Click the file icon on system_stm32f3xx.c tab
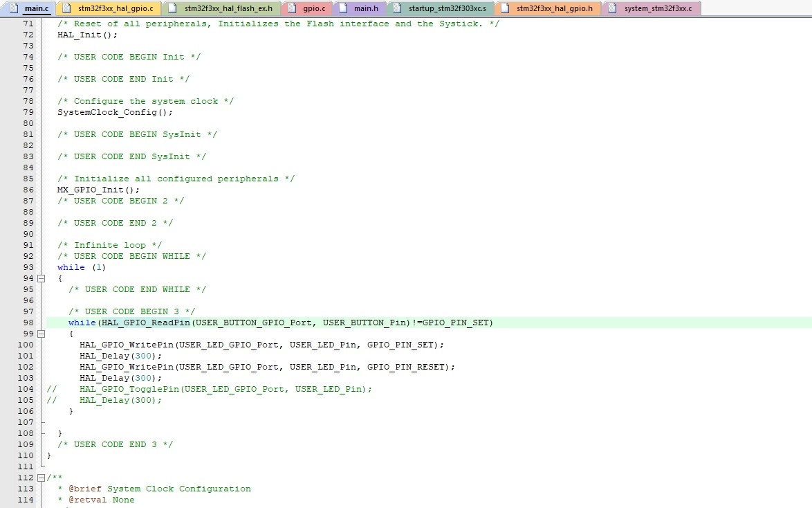Image resolution: width=812 pixels, height=508 pixels. tap(613, 8)
